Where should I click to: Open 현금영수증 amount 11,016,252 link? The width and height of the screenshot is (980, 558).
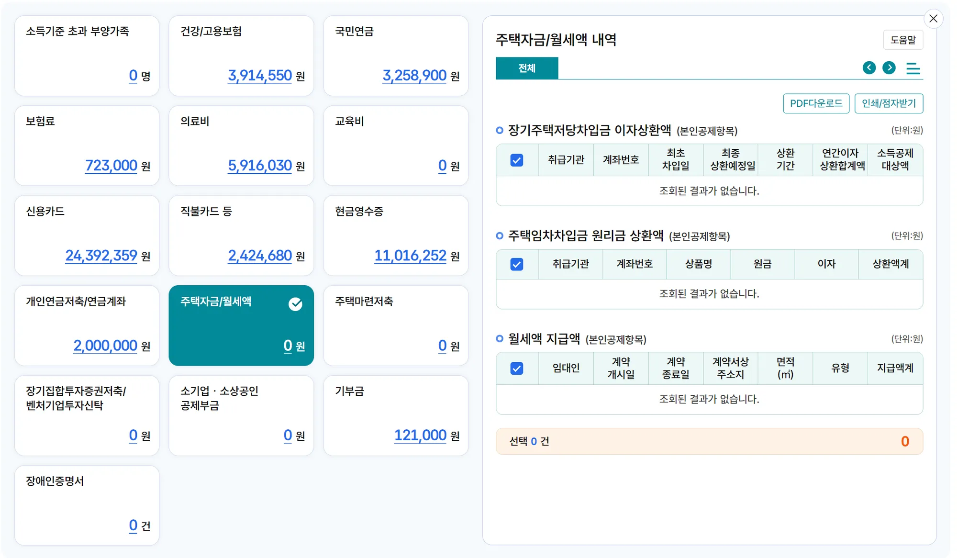tap(410, 256)
